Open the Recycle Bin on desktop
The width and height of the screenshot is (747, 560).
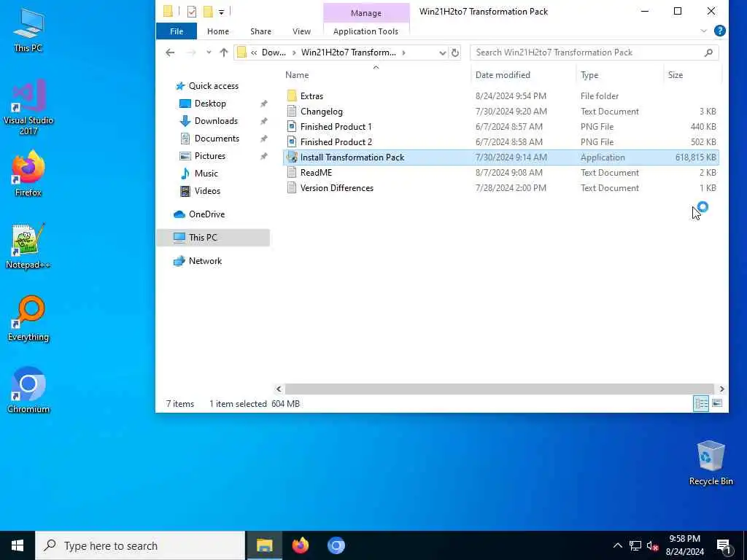[x=711, y=463]
